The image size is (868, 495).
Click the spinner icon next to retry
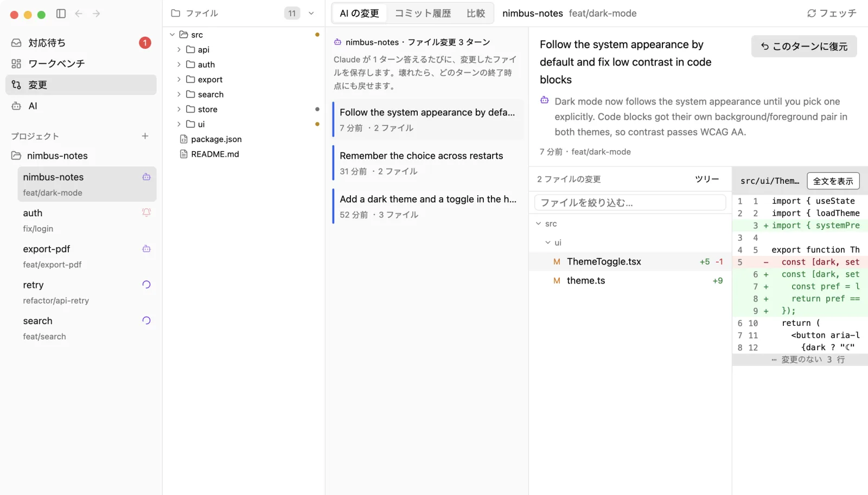point(146,285)
